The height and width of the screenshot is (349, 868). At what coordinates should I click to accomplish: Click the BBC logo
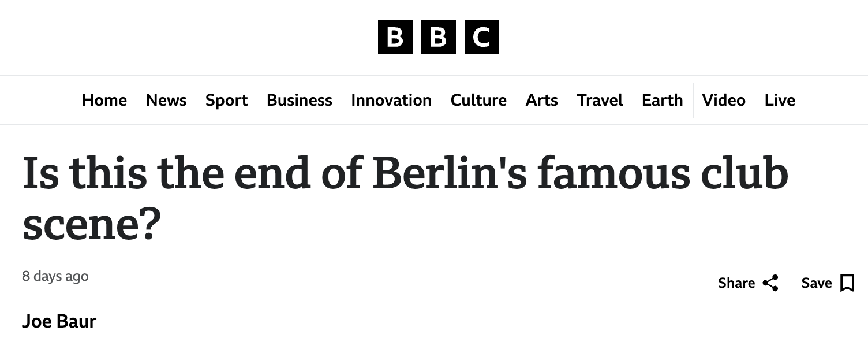[x=438, y=37]
